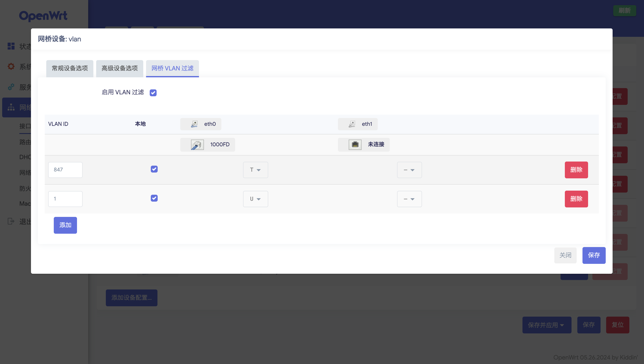Click the 1000FD link status icon
Screen dimensions: 644x364
(197, 145)
